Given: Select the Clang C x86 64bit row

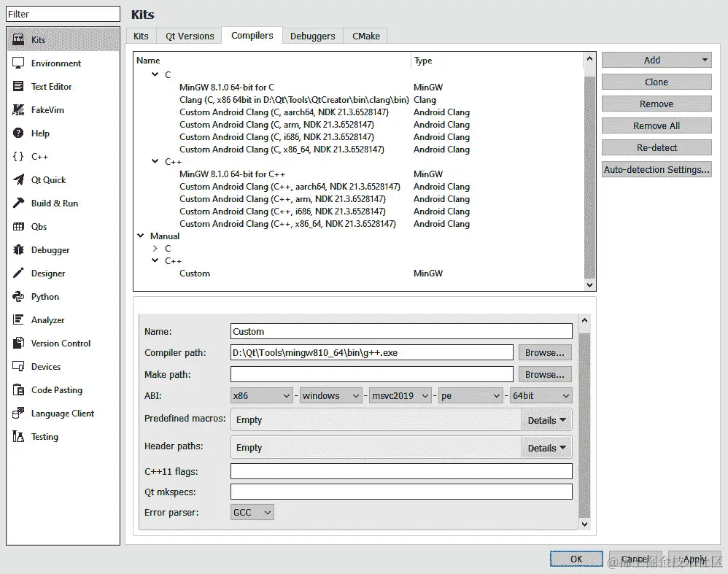Looking at the screenshot, I should (x=357, y=99).
